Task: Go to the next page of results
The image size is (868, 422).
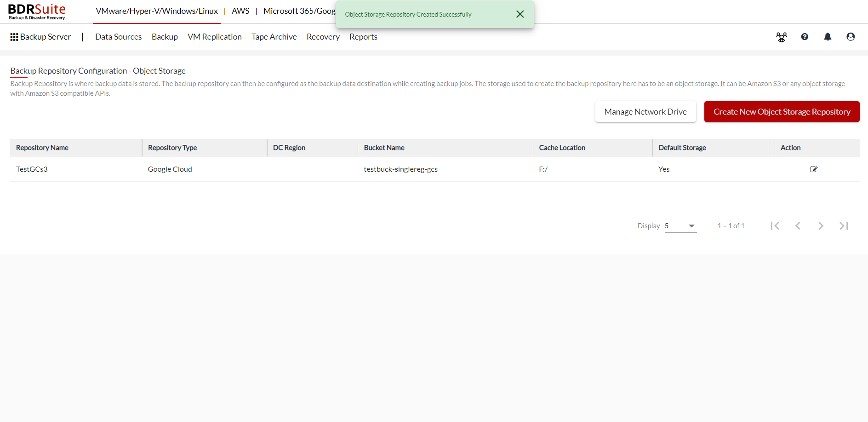Action: click(821, 225)
